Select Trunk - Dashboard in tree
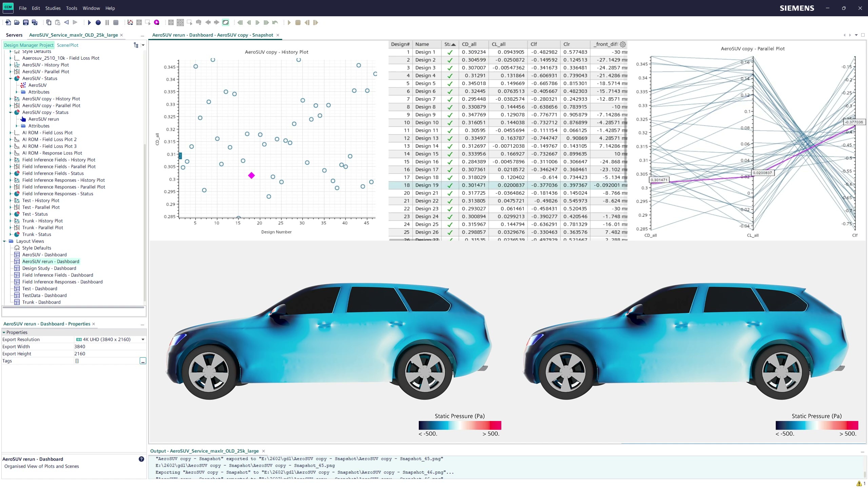The height and width of the screenshot is (488, 868). pos(41,302)
